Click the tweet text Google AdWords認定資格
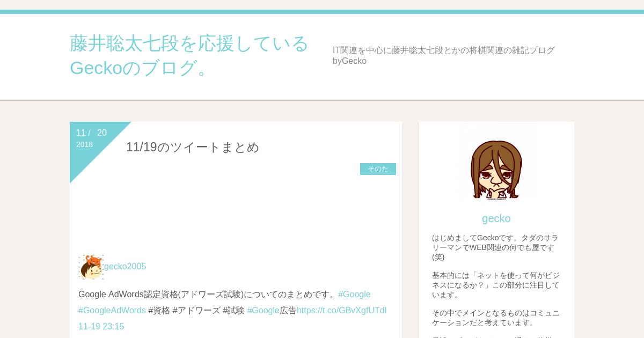The height and width of the screenshot is (338, 644). (x=208, y=295)
